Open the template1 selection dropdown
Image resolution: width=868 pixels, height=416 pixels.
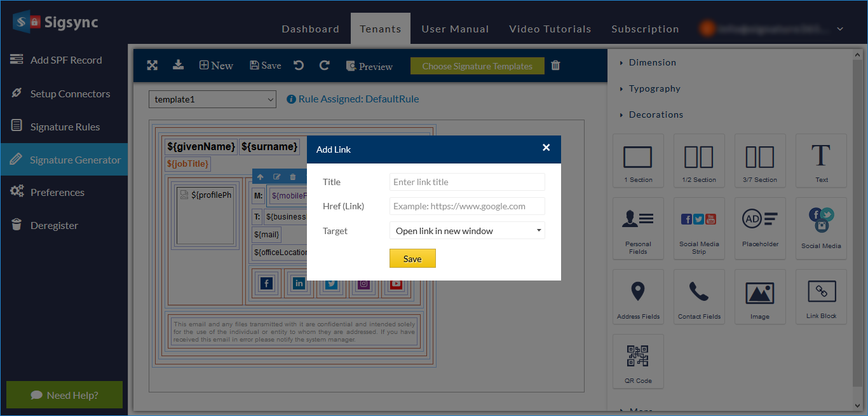(212, 99)
